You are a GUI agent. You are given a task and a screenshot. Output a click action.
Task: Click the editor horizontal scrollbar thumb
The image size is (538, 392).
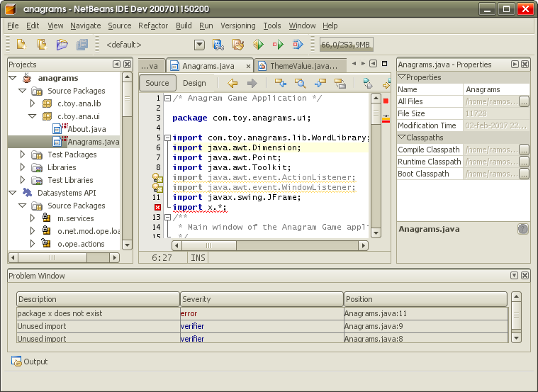209,245
